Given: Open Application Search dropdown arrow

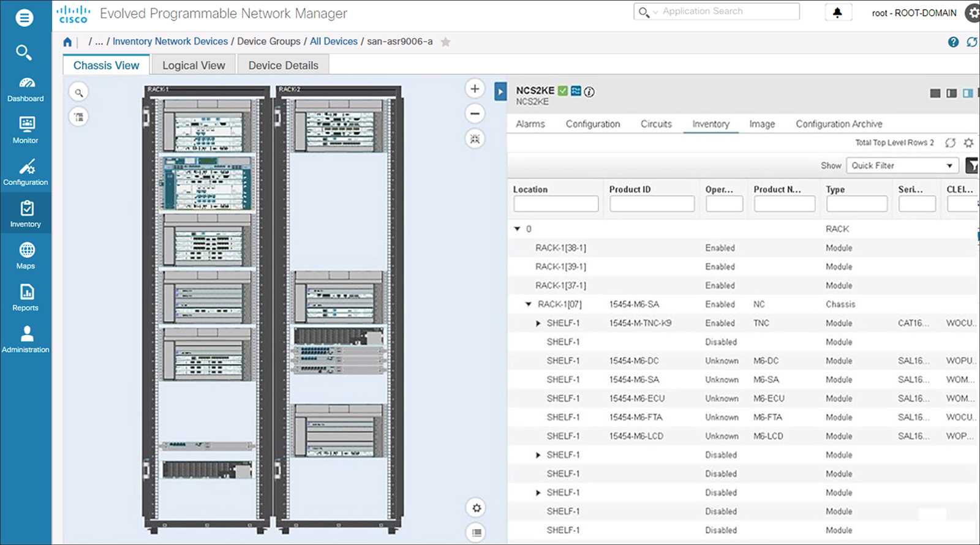Looking at the screenshot, I should (x=655, y=12).
